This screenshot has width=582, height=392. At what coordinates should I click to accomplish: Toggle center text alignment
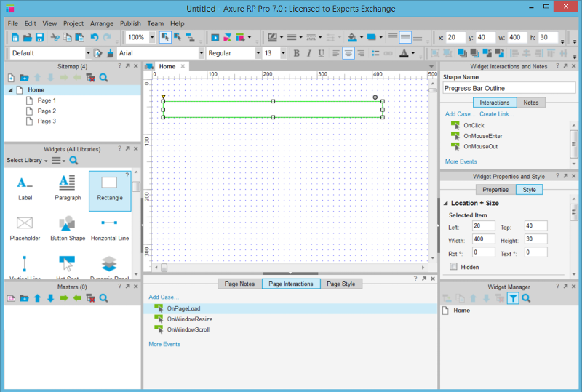(x=349, y=53)
